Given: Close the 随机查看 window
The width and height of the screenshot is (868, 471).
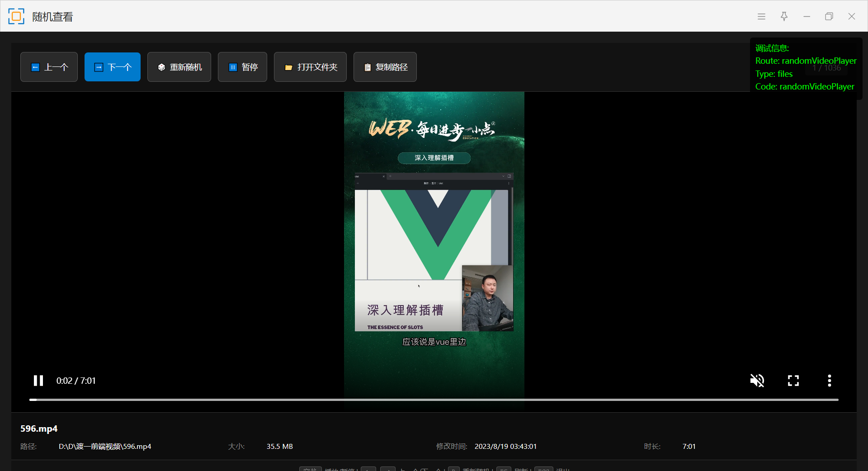Looking at the screenshot, I should point(852,16).
